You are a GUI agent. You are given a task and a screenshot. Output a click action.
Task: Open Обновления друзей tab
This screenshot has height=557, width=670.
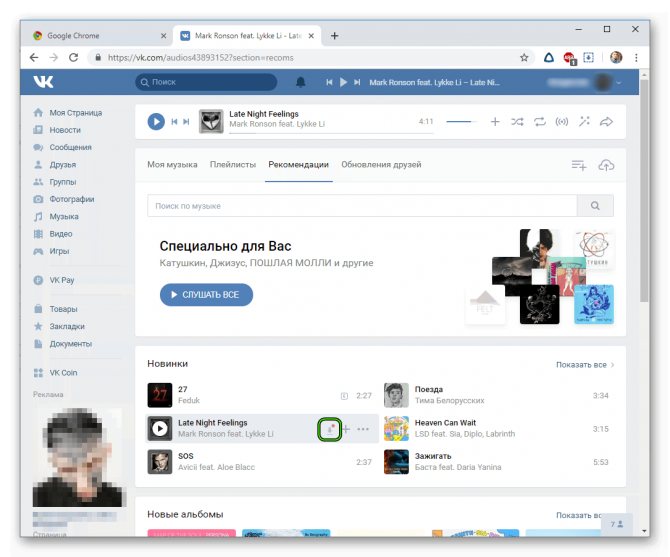[381, 164]
